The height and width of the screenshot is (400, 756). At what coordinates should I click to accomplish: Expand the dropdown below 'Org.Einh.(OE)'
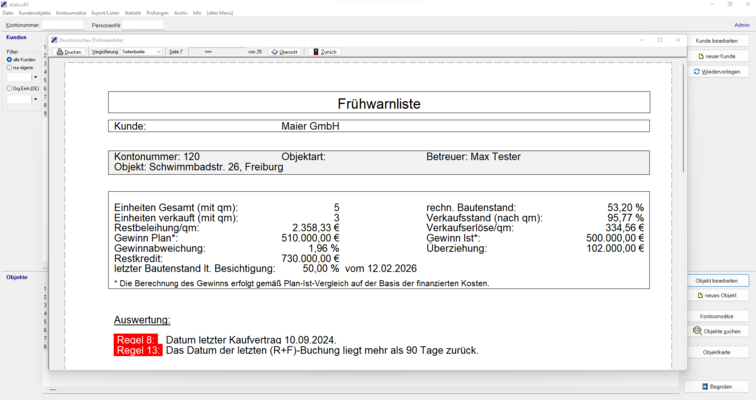coord(36,99)
